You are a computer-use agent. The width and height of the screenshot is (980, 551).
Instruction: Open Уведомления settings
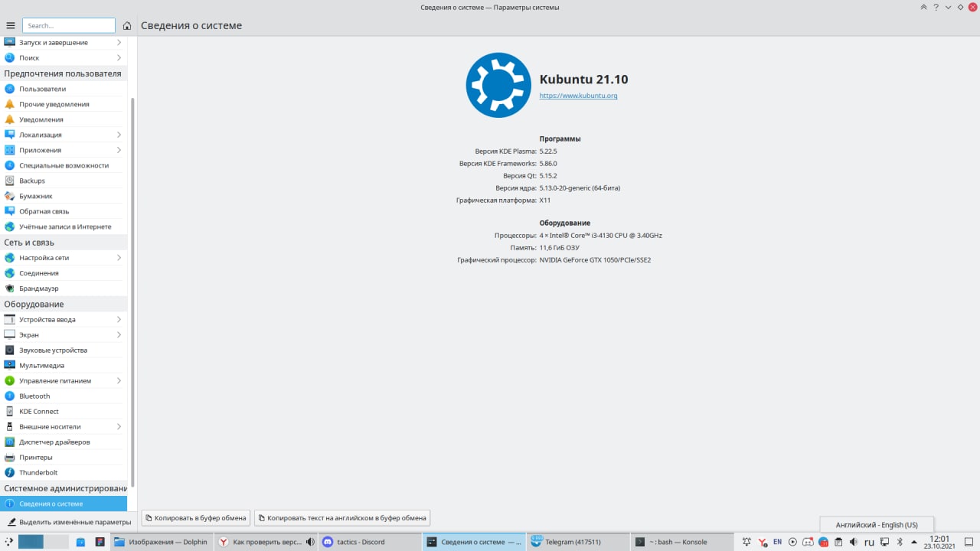point(64,119)
